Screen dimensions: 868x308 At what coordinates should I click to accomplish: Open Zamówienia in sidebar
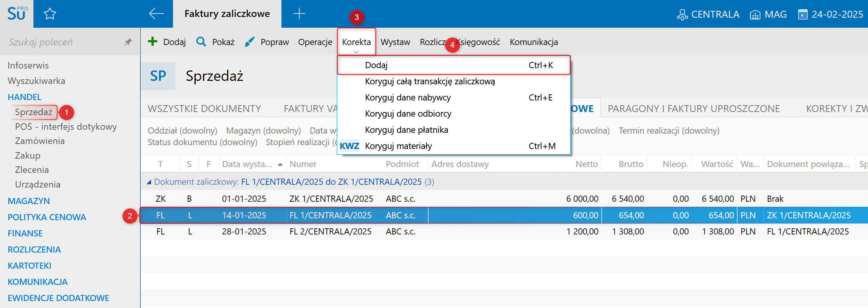coord(40,141)
